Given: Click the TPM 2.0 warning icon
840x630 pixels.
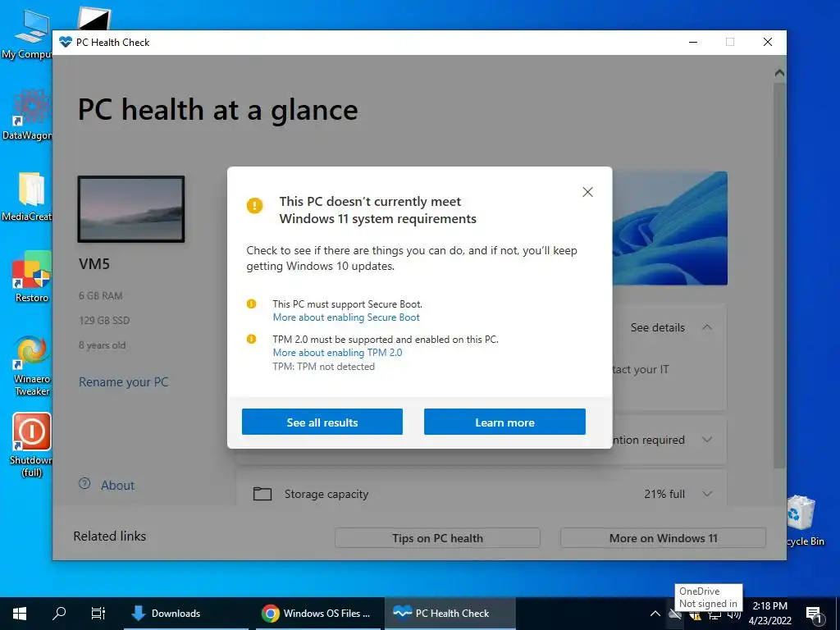Looking at the screenshot, I should (251, 339).
